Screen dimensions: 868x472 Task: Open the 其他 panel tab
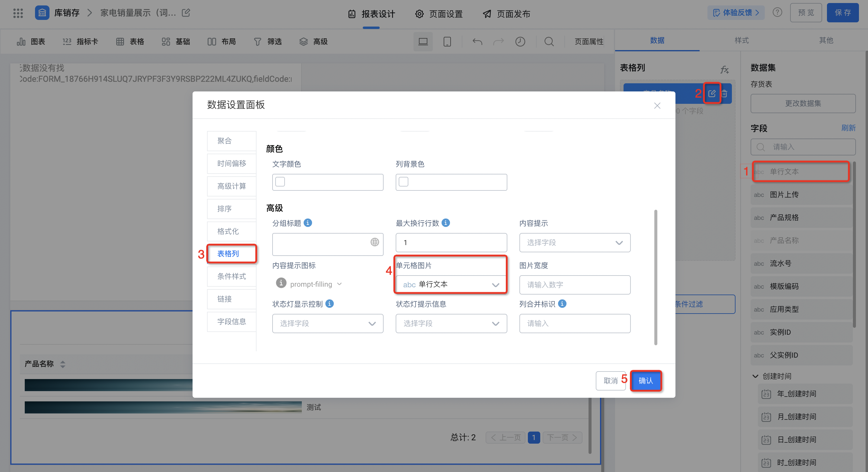pyautogui.click(x=826, y=40)
